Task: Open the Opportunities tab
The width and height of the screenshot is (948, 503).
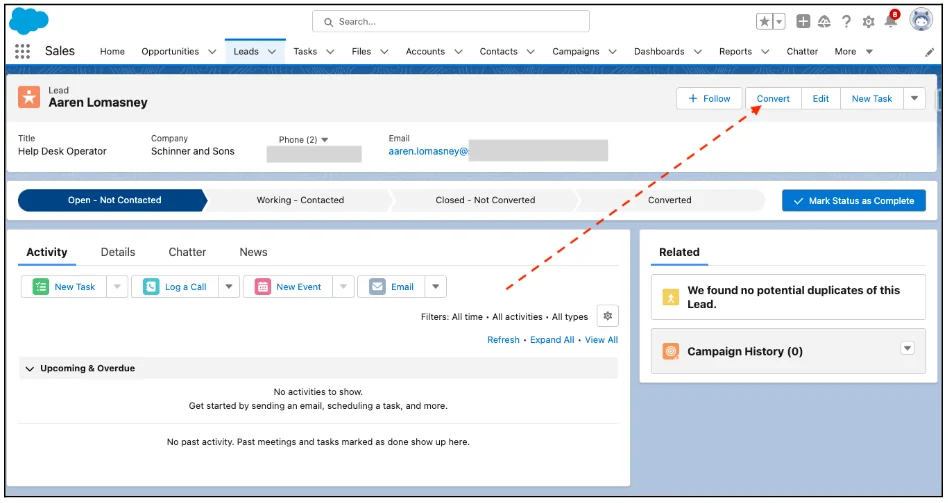Action: pyautogui.click(x=170, y=51)
